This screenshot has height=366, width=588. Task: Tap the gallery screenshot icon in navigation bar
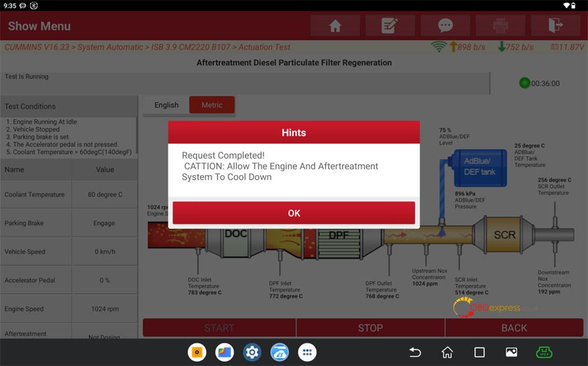point(512,352)
